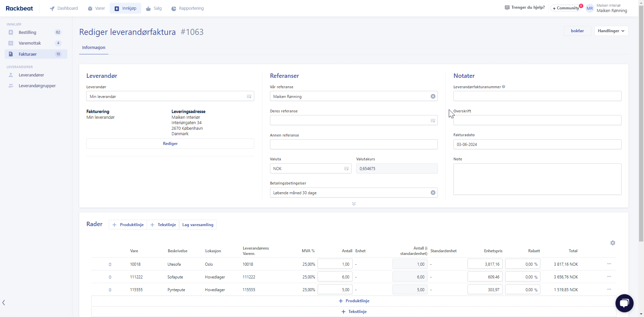Click Rabatt field for Utesofa row

523,264
